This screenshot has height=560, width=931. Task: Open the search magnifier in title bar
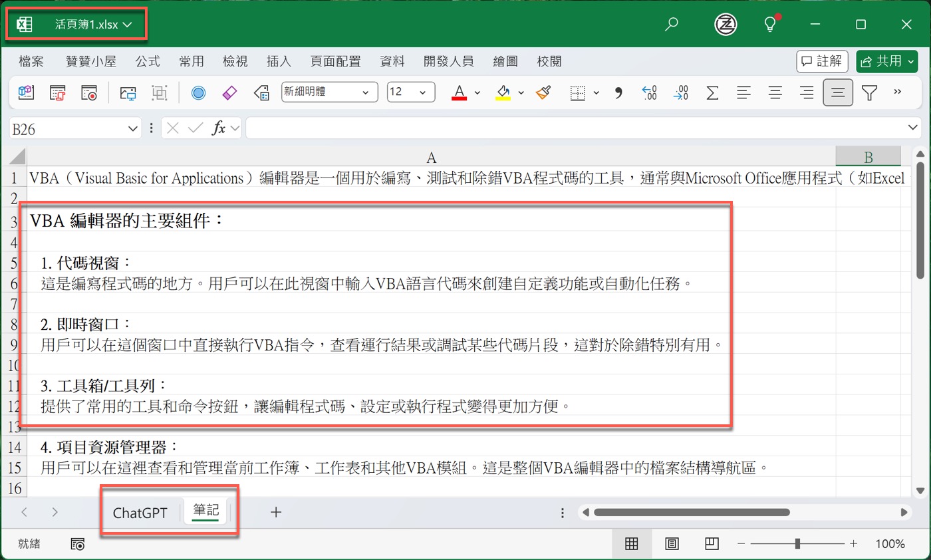click(672, 25)
